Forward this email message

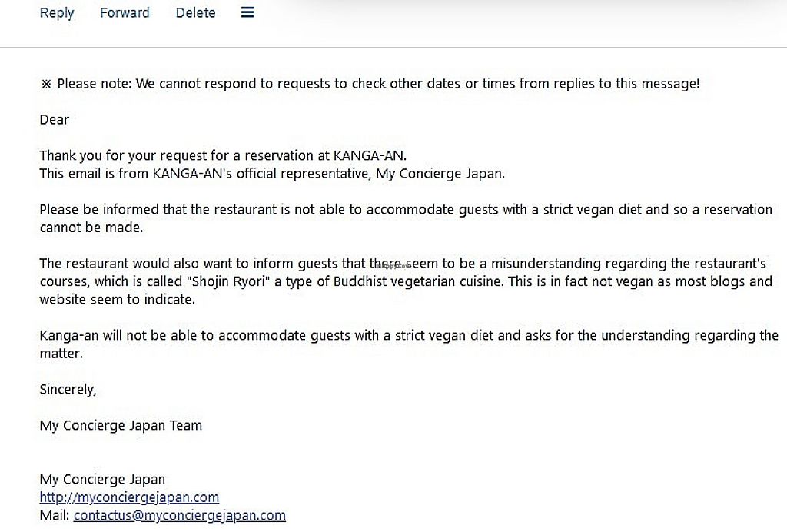point(125,13)
